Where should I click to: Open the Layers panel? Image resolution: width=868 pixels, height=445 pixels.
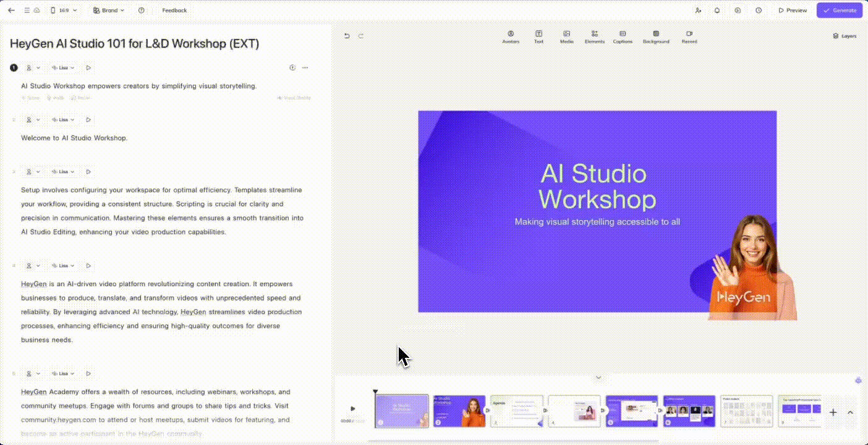(845, 36)
